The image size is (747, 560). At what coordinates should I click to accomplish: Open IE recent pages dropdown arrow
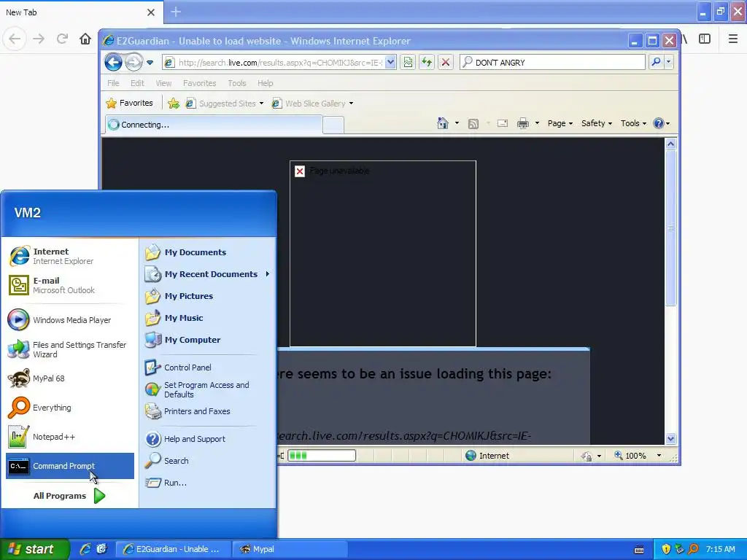[150, 63]
